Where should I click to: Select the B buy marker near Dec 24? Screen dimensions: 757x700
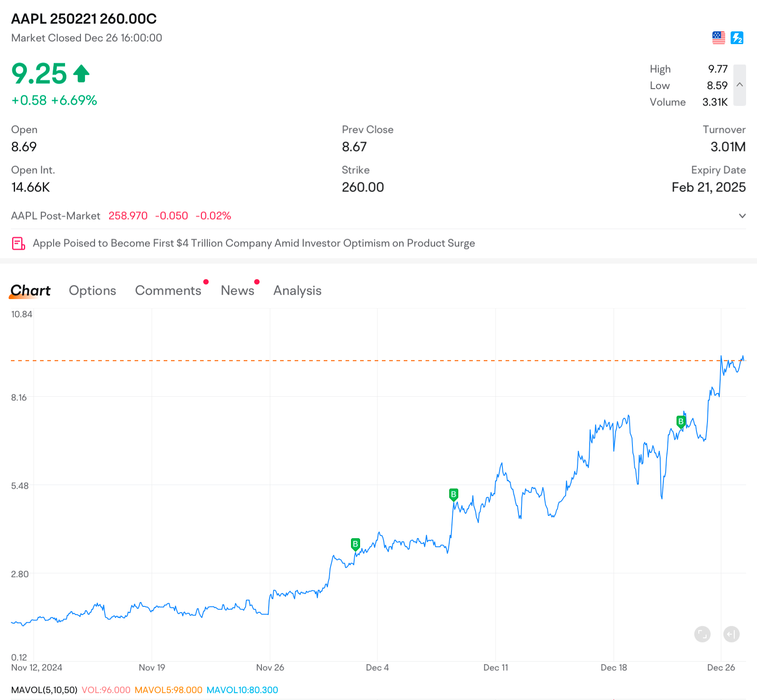[x=681, y=422]
